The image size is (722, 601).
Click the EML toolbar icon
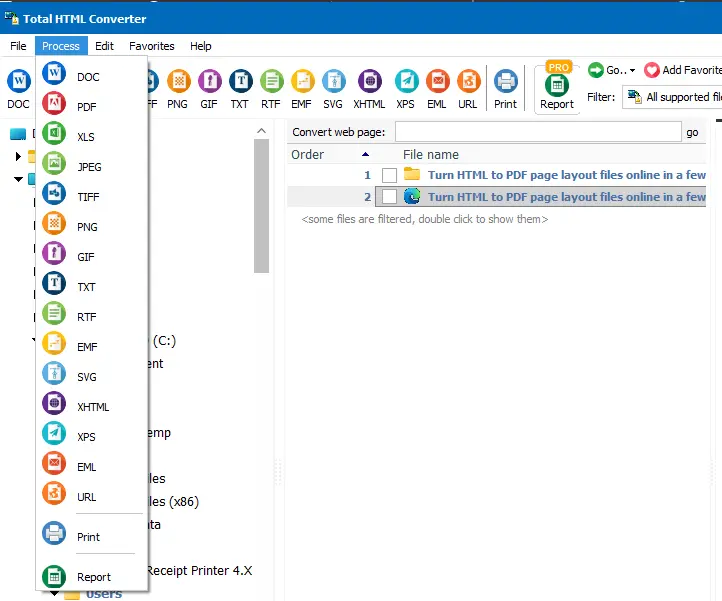437,89
